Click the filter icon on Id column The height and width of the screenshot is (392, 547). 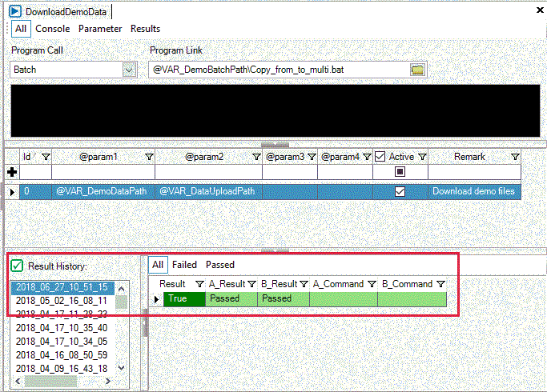pos(46,157)
